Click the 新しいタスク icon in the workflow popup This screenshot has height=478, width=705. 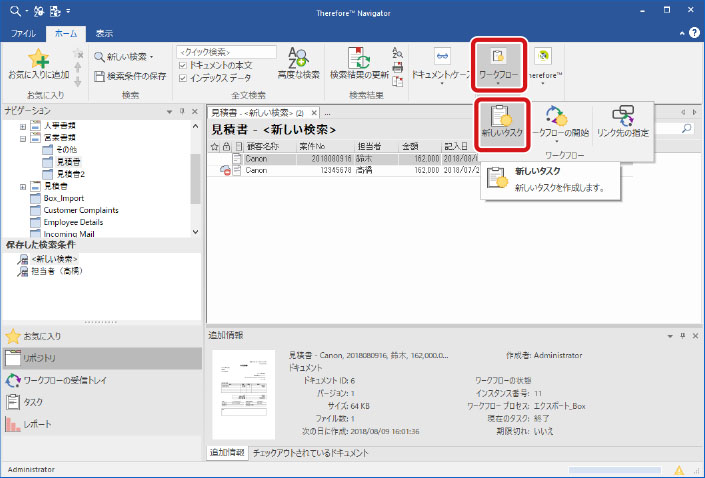point(501,120)
